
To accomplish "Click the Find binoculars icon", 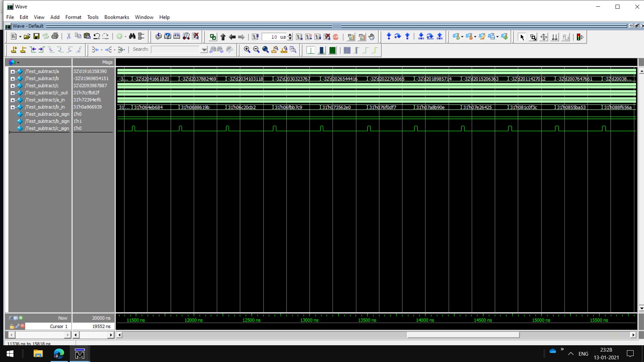I will tap(132, 36).
